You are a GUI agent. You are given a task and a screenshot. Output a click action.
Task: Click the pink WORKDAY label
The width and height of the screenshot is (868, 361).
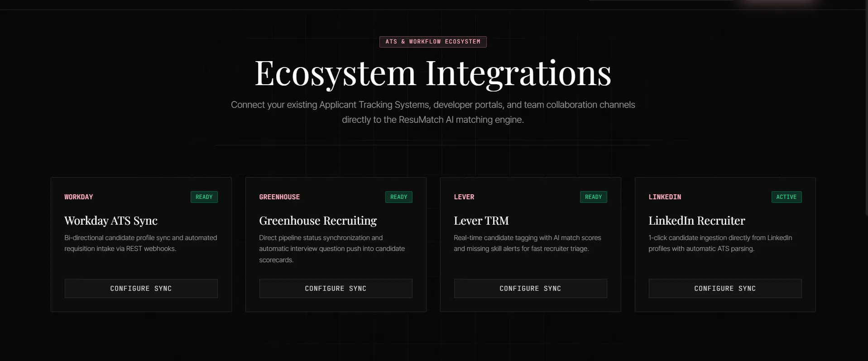[x=79, y=197]
